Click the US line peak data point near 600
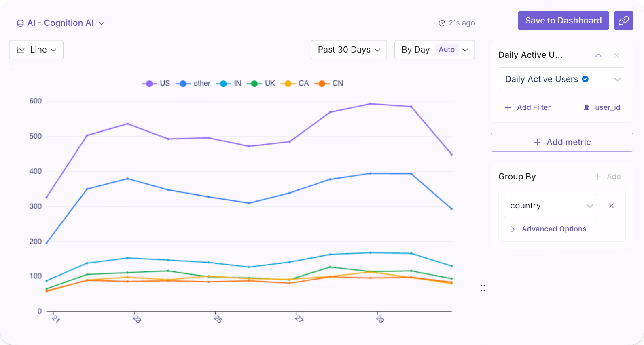Image resolution: width=644 pixels, height=345 pixels. pyautogui.click(x=371, y=104)
